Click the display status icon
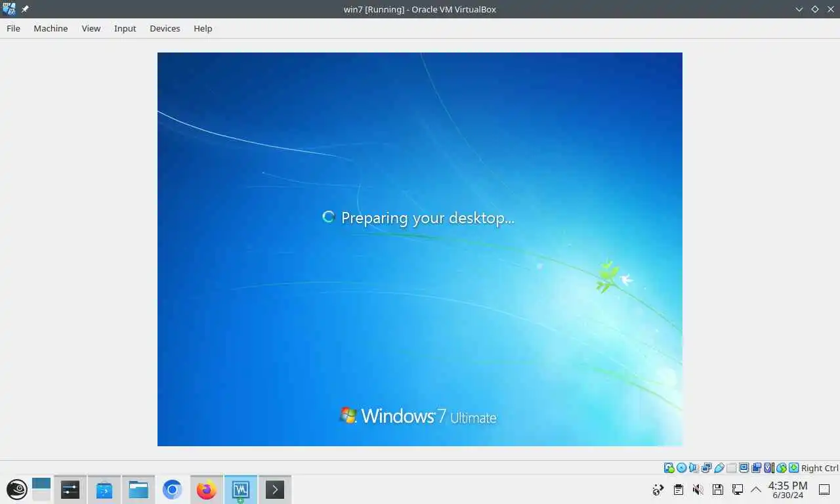This screenshot has width=840, height=504. (x=744, y=468)
